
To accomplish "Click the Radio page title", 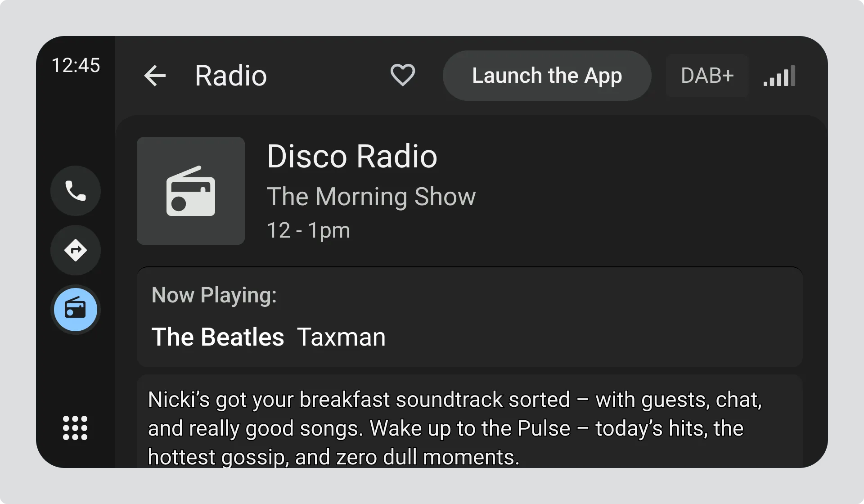I will coord(231,76).
